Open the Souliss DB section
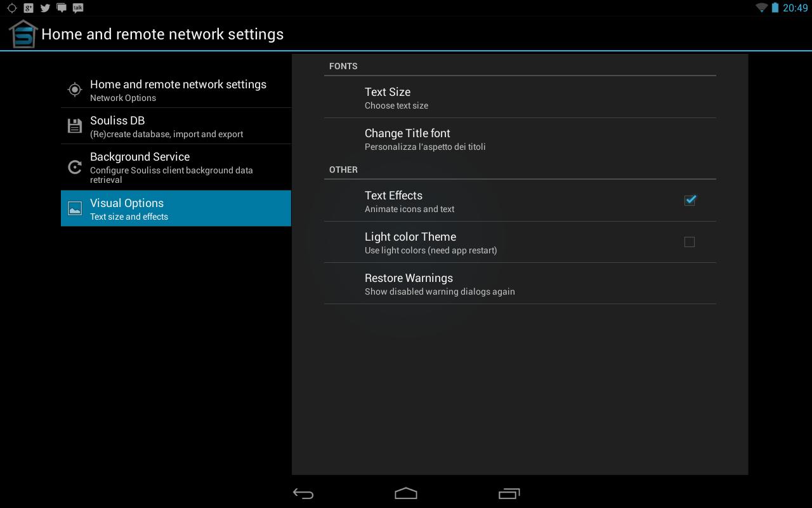Image resolution: width=812 pixels, height=508 pixels. 176,126
